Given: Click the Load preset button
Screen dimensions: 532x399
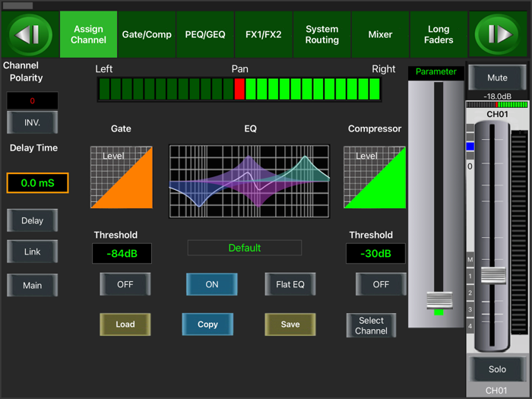Looking at the screenshot, I should (125, 325).
